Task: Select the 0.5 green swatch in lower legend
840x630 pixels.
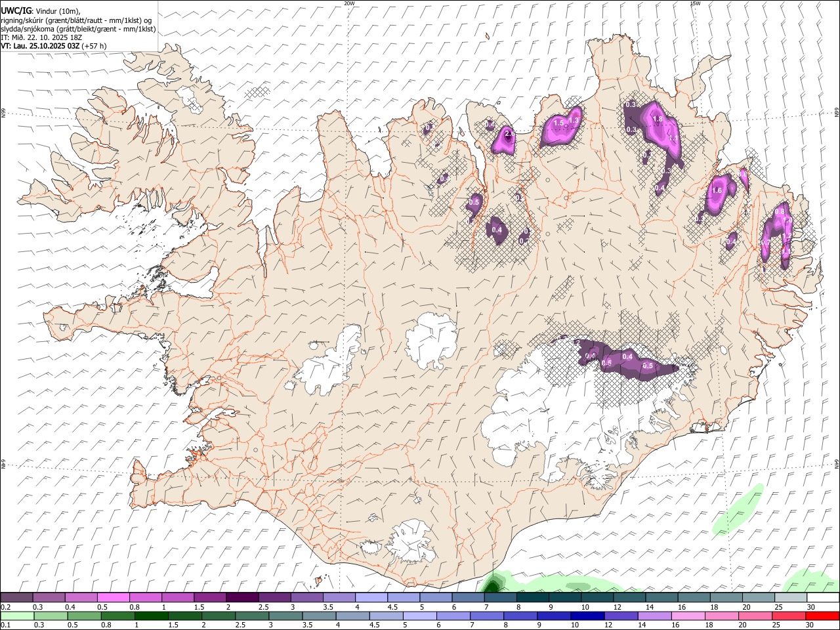Action: (84, 616)
